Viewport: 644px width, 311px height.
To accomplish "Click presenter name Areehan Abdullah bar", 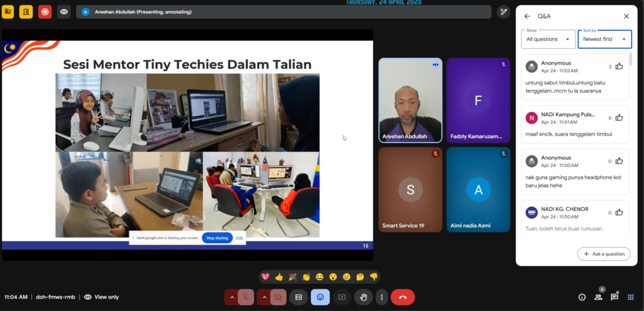I will pyautogui.click(x=284, y=12).
